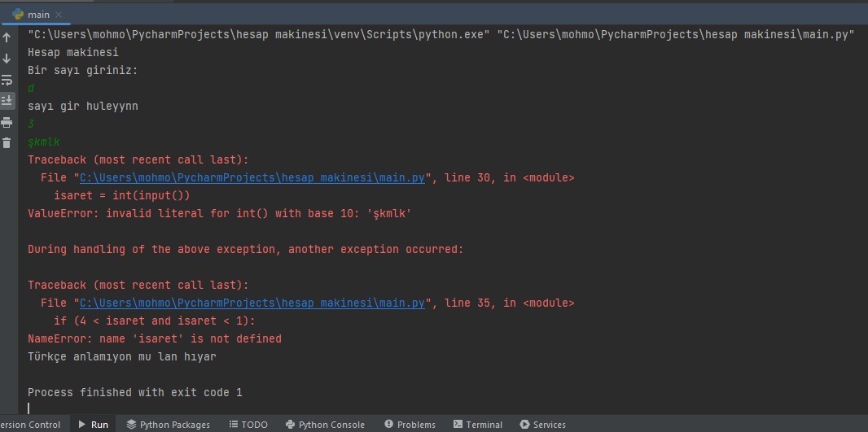Viewport: 868px width, 432px height.
Task: Toggle Soft-Wrap in the console
Action: [x=7, y=80]
